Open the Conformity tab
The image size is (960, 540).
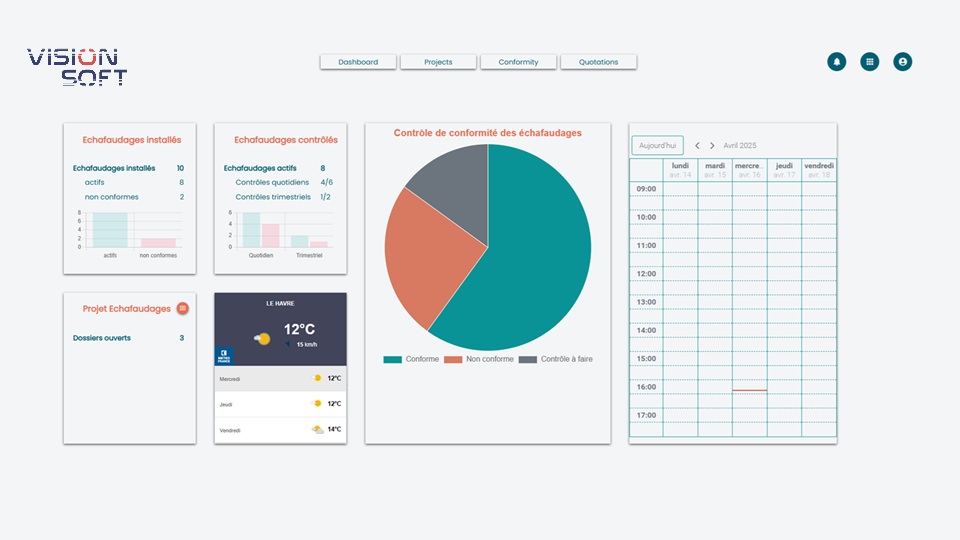coord(518,62)
